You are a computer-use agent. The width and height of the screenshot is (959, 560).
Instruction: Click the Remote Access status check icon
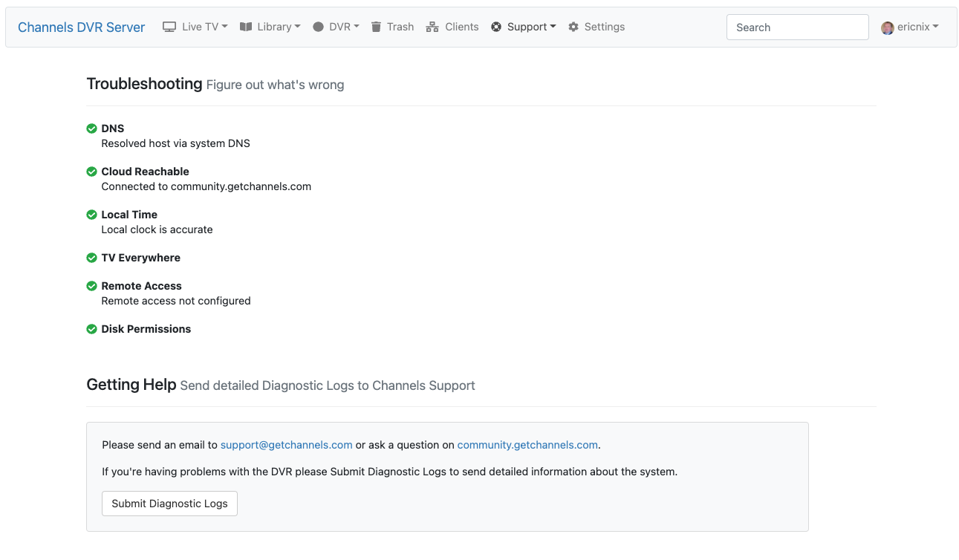(92, 286)
